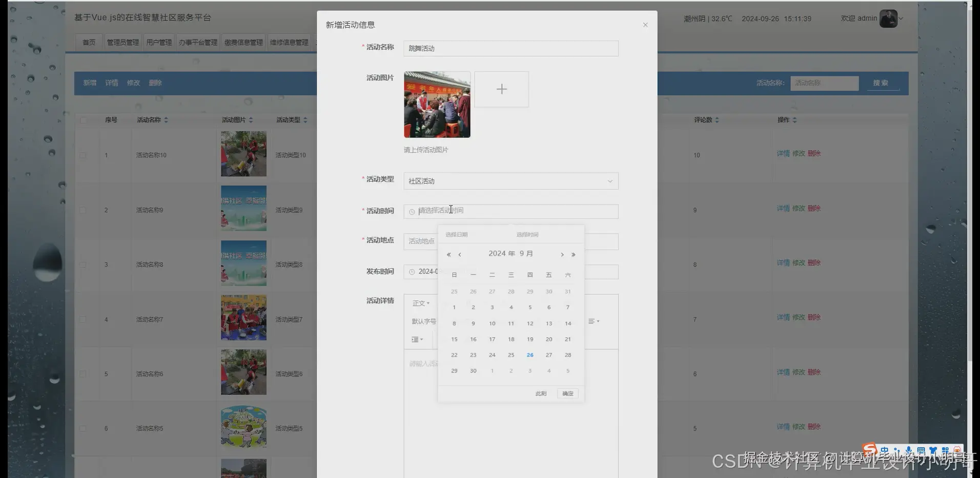Click the clock icon in 活动时间 field
980x478 pixels.
click(412, 211)
